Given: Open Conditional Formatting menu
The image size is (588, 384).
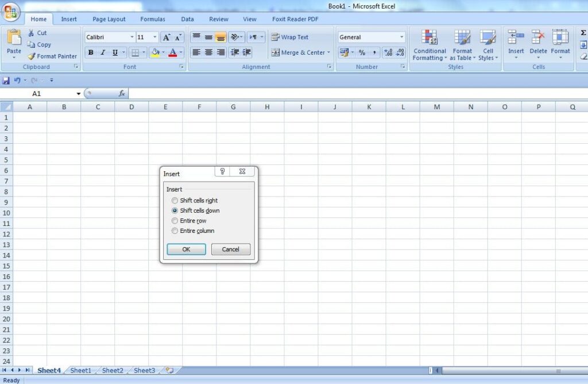Looking at the screenshot, I should [x=430, y=45].
